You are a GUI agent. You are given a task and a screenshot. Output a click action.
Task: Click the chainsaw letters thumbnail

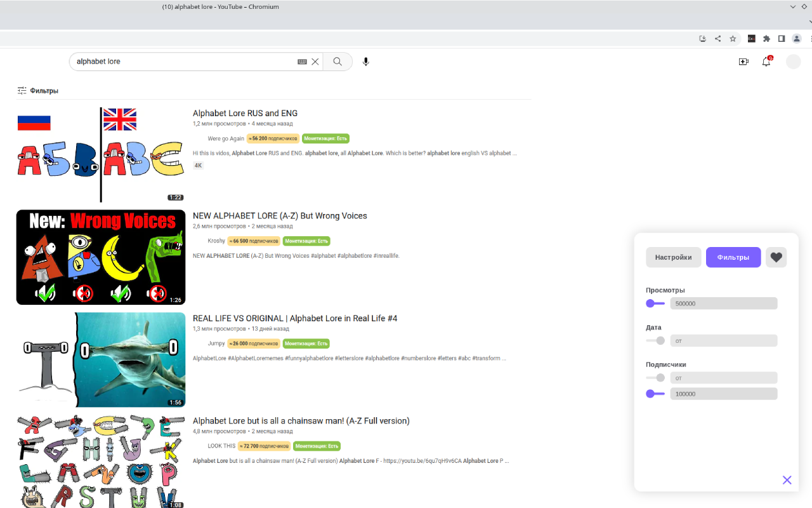[101, 462]
